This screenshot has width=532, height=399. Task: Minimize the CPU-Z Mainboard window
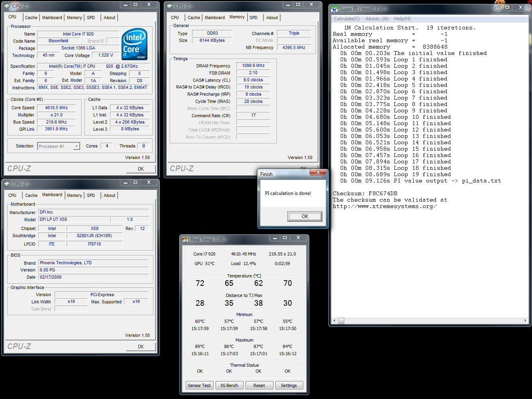point(126,182)
